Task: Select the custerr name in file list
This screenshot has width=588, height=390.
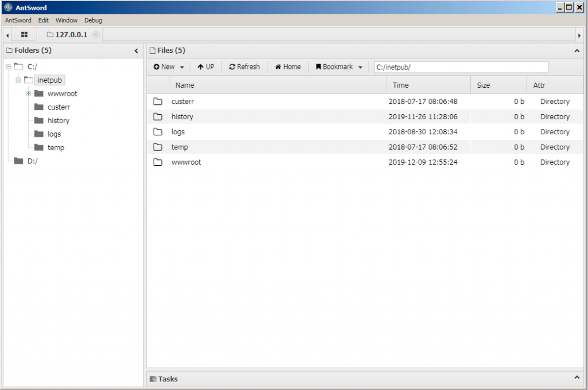Action: point(183,102)
